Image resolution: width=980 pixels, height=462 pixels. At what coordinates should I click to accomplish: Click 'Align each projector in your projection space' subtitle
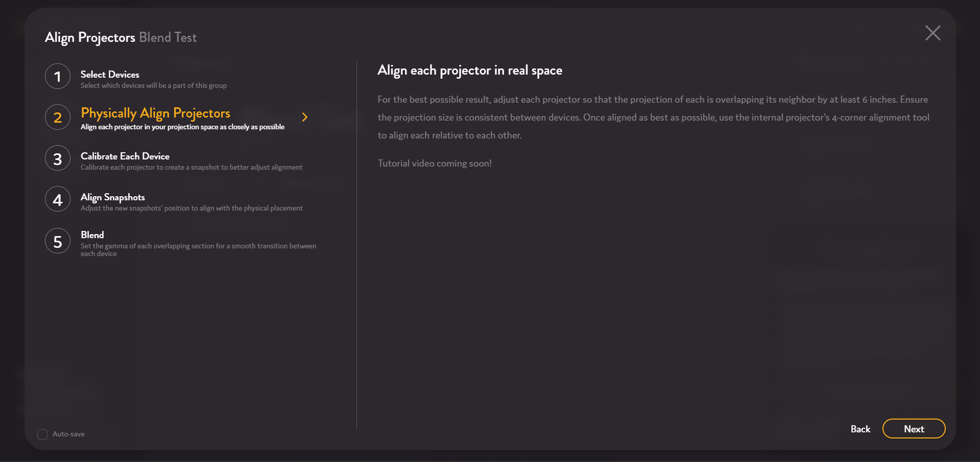pos(182,127)
